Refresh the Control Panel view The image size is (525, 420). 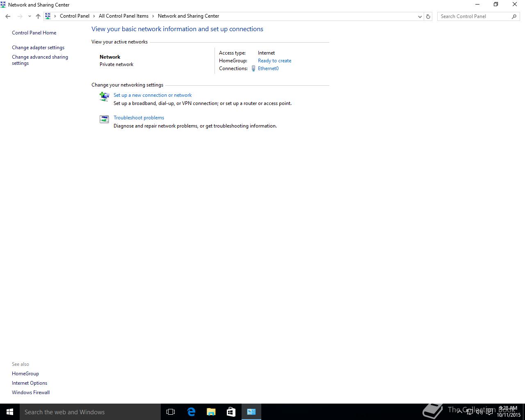point(428,16)
